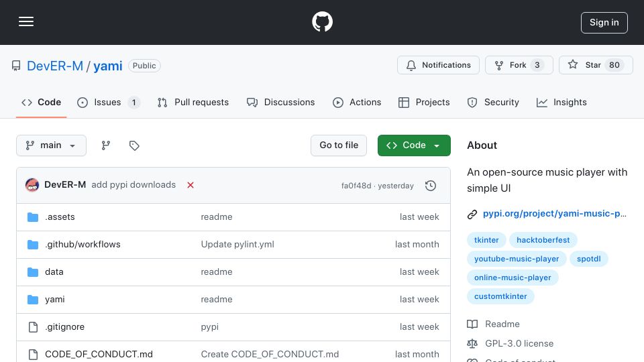Select the tkinter topic tag
Image resolution: width=644 pixels, height=362 pixels.
pyautogui.click(x=486, y=240)
